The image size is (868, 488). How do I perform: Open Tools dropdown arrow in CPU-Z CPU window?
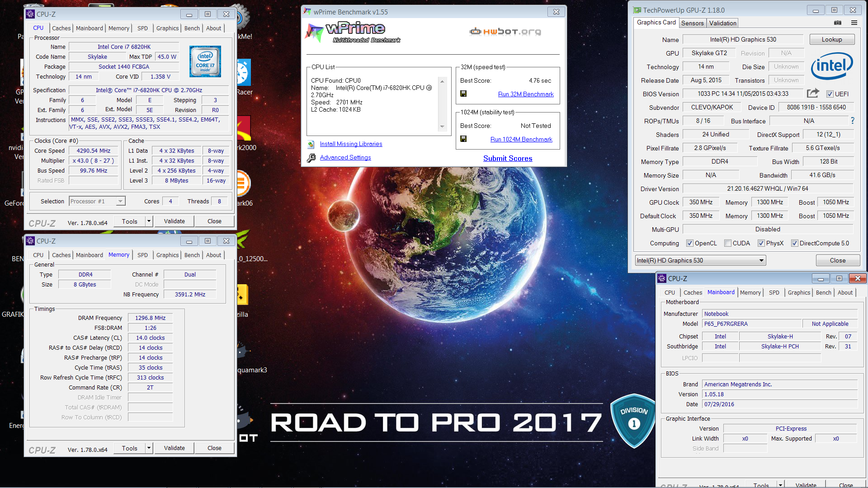149,221
